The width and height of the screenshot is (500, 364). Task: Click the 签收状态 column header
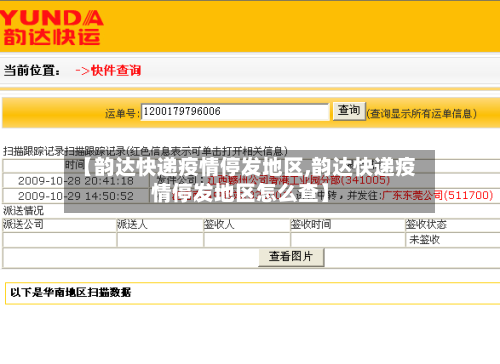[x=426, y=224]
